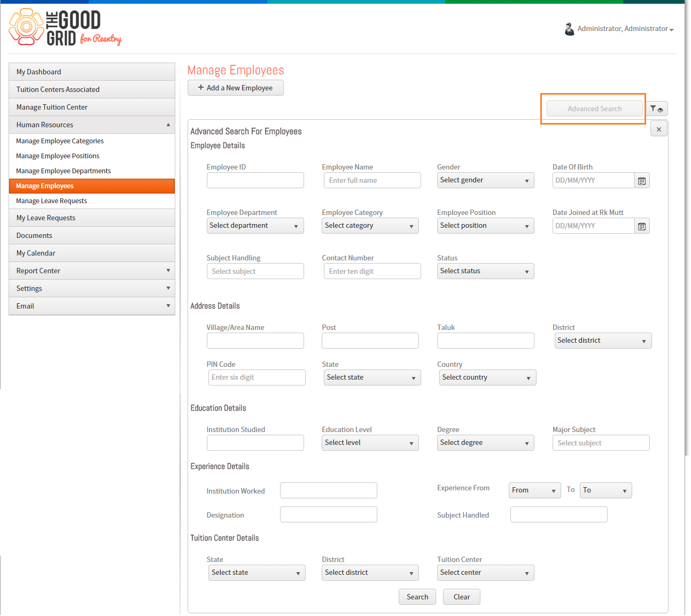Image resolution: width=691 pixels, height=616 pixels.
Task: Open My Leave Requests
Action: [x=92, y=218]
